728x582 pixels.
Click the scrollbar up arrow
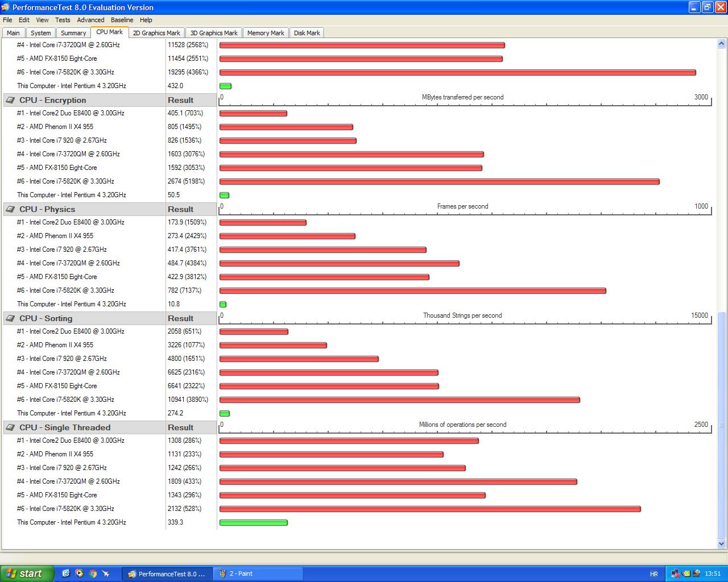722,44
